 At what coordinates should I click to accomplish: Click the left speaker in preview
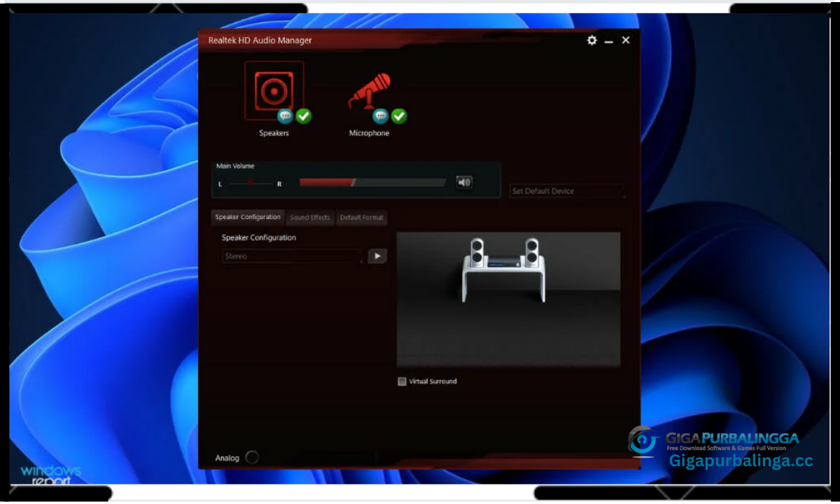(477, 252)
